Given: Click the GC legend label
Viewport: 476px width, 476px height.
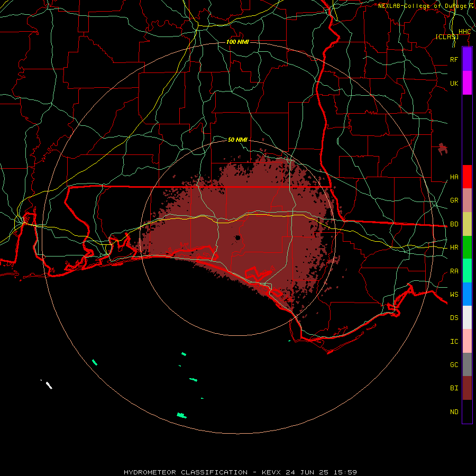Looking at the screenshot, I should [x=454, y=364].
